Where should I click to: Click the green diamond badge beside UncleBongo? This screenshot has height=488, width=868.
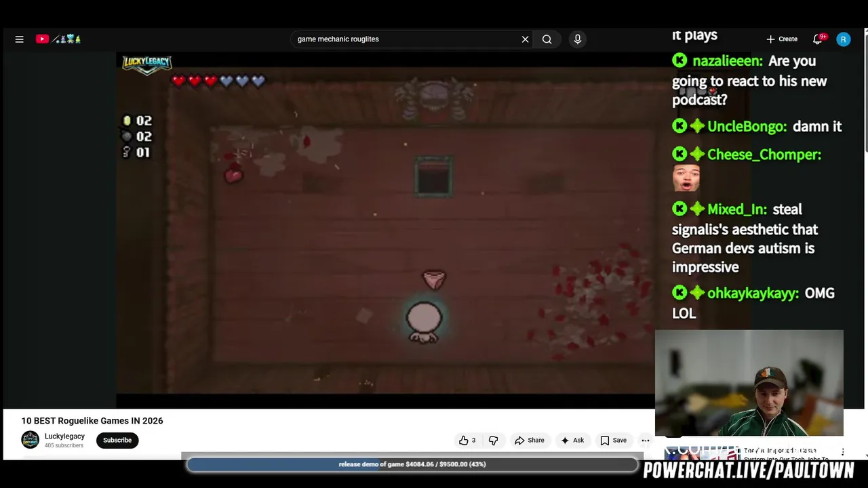pyautogui.click(x=697, y=127)
